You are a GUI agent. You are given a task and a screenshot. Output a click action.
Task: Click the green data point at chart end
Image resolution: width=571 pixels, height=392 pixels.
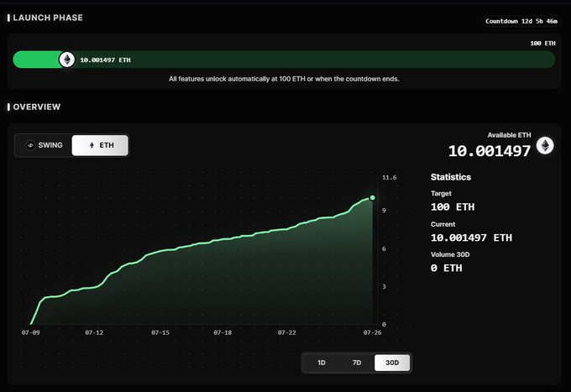tap(372, 197)
